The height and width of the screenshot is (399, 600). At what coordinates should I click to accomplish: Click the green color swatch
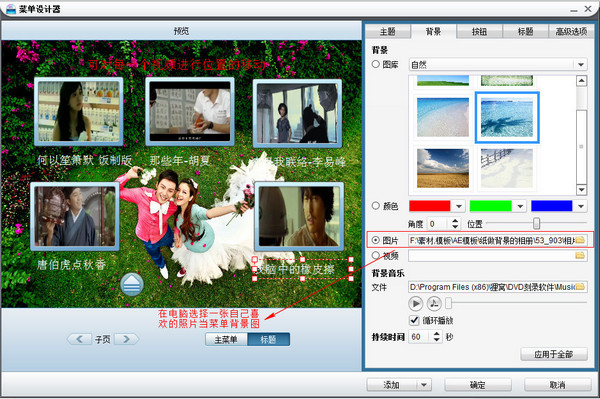click(x=491, y=206)
